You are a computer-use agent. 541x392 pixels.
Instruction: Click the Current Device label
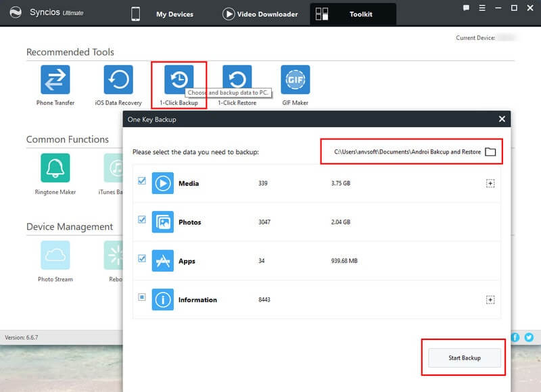[x=475, y=38]
